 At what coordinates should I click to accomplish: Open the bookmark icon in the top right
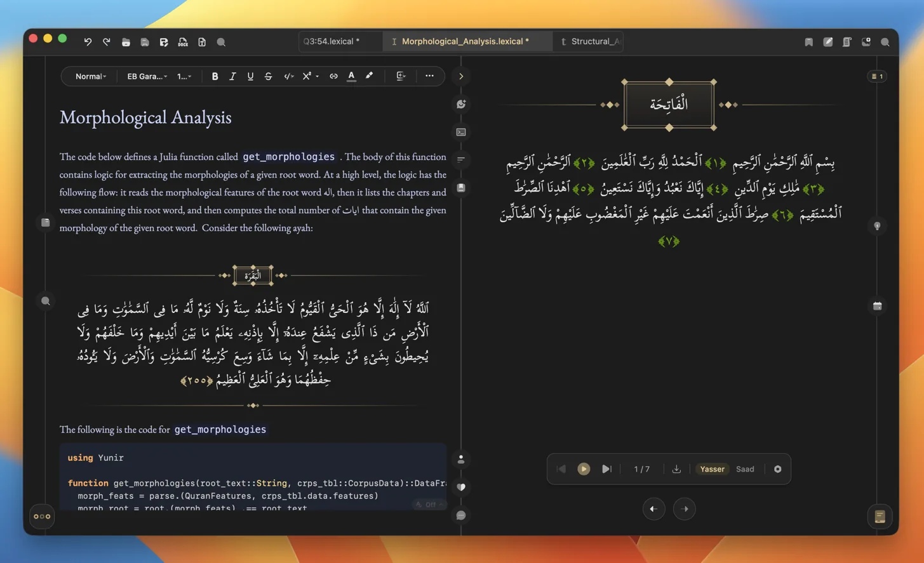[808, 42]
